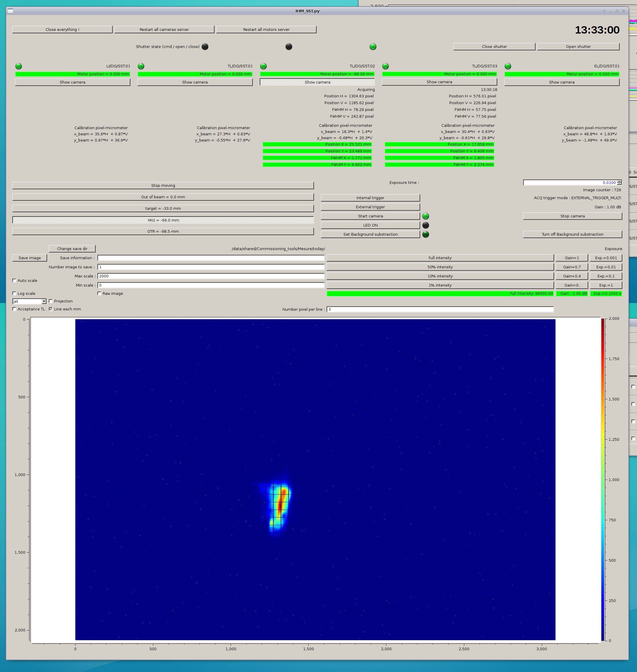The image size is (637, 672).
Task: Uncheck Line each mm option
Action: click(51, 309)
